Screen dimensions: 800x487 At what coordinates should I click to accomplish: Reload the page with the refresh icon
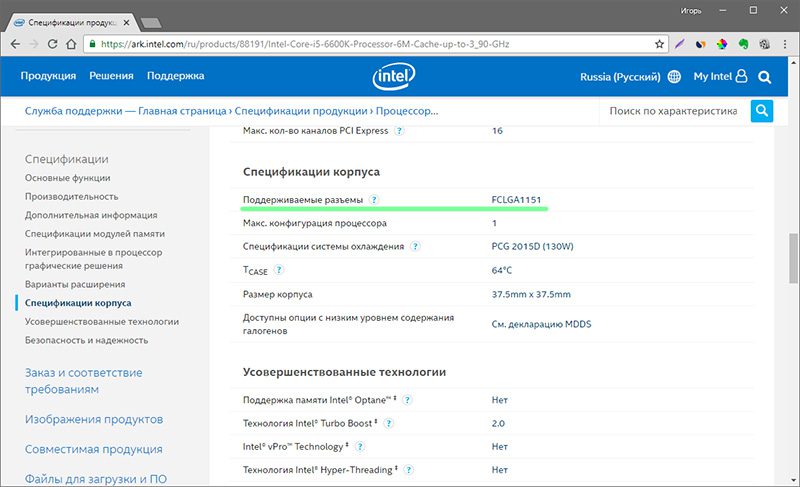point(52,44)
